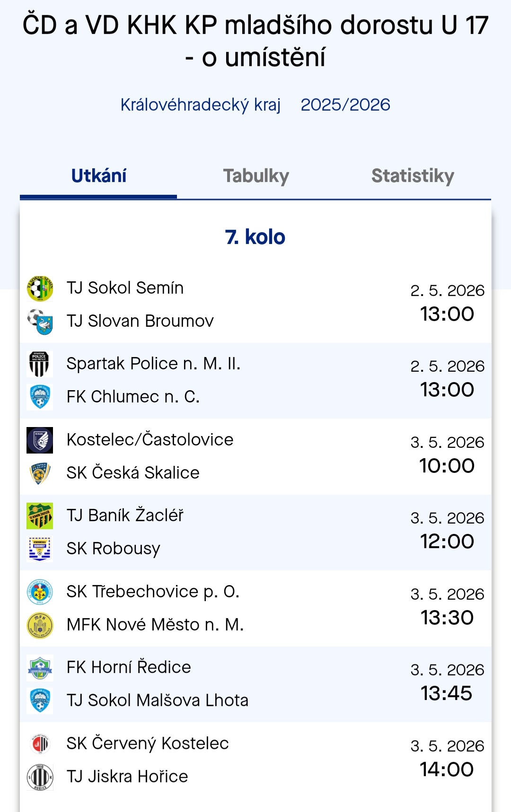Click the 7. kolo round heading
The width and height of the screenshot is (511, 812).
pos(255,237)
